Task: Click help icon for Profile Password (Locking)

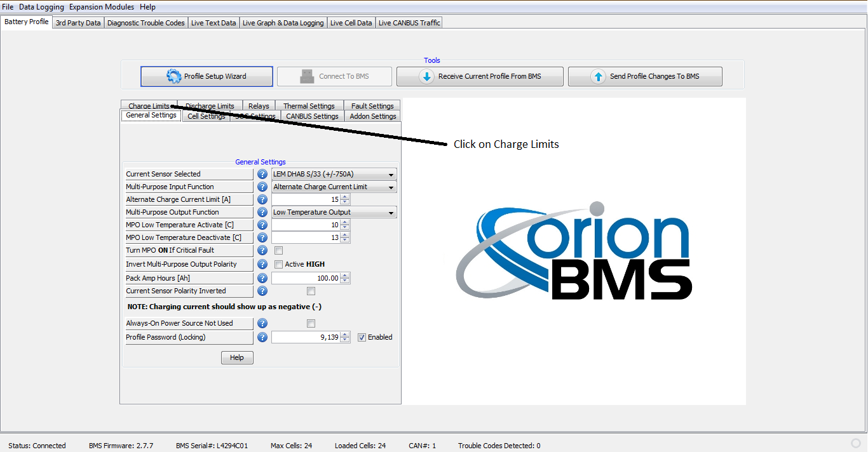Action: point(262,337)
